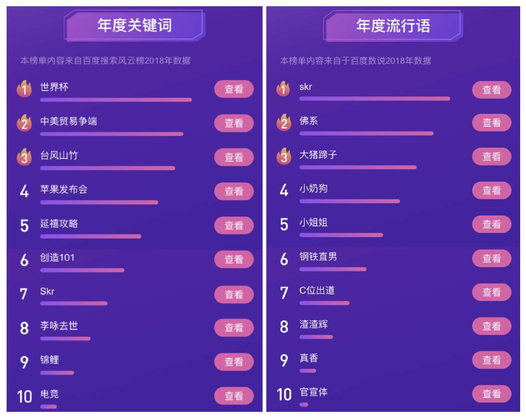Click the 创造101 keyword text
526x420 pixels.
point(57,257)
